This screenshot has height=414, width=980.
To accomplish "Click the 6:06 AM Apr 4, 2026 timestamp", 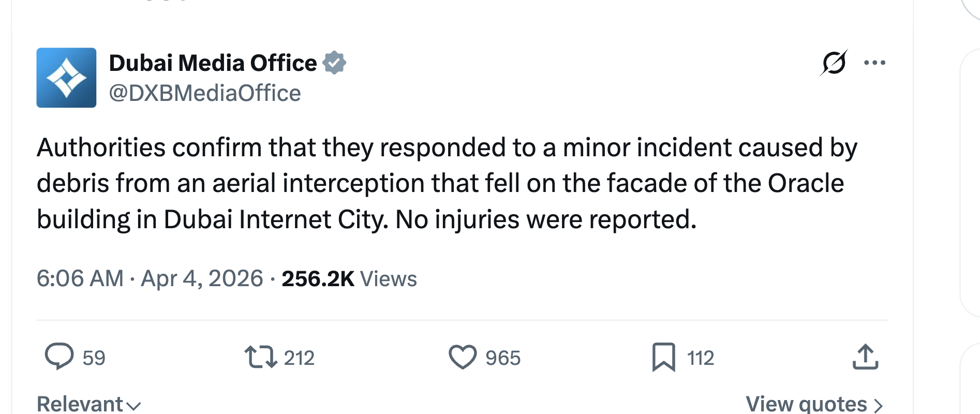I will (150, 278).
